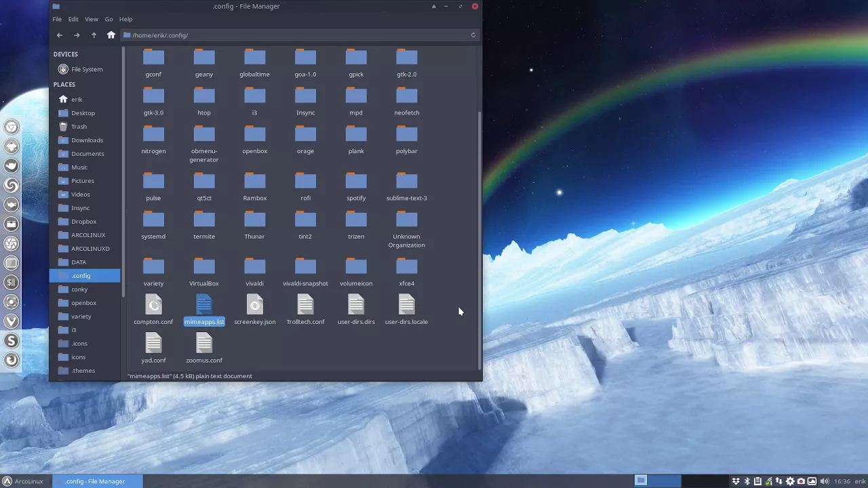Select the user-dirs.dirs file
This screenshot has height=488, width=868.
(x=356, y=310)
